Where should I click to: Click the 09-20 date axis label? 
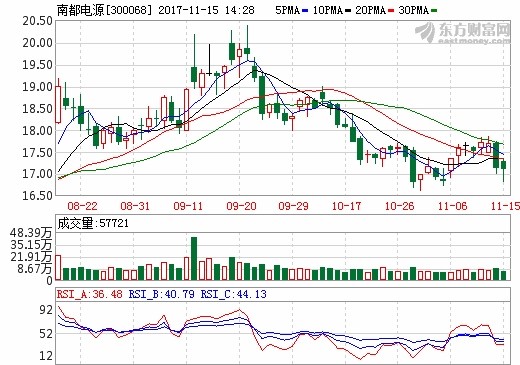(241, 206)
